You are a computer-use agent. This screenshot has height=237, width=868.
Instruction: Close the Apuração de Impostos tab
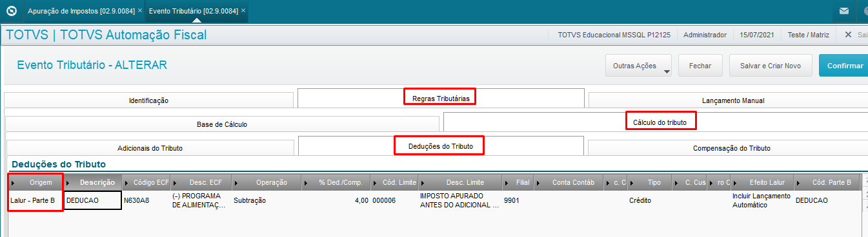[x=140, y=11]
